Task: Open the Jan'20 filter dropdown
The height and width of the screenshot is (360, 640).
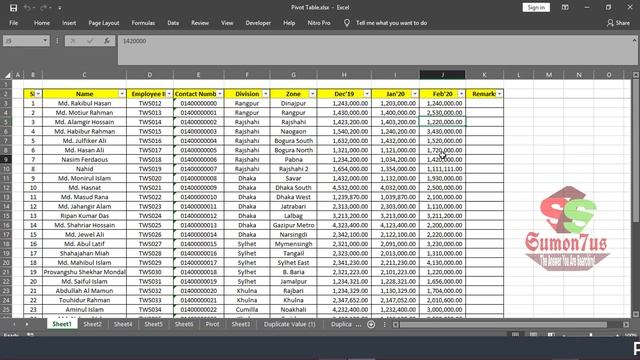Action: point(415,94)
